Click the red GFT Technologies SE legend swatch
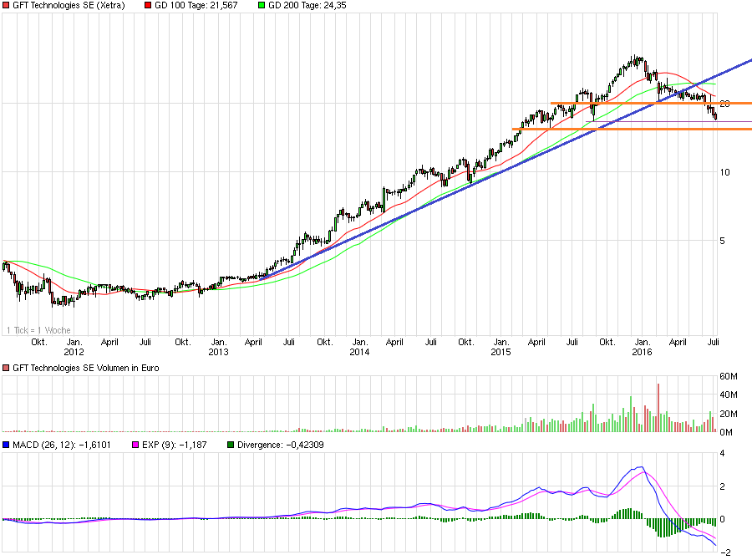 [6, 5]
